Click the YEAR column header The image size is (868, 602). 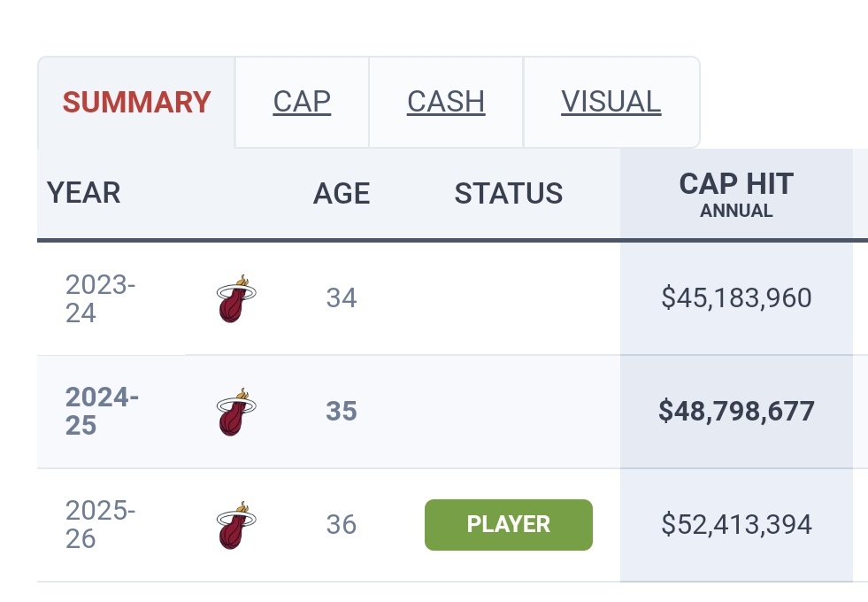pos(84,193)
